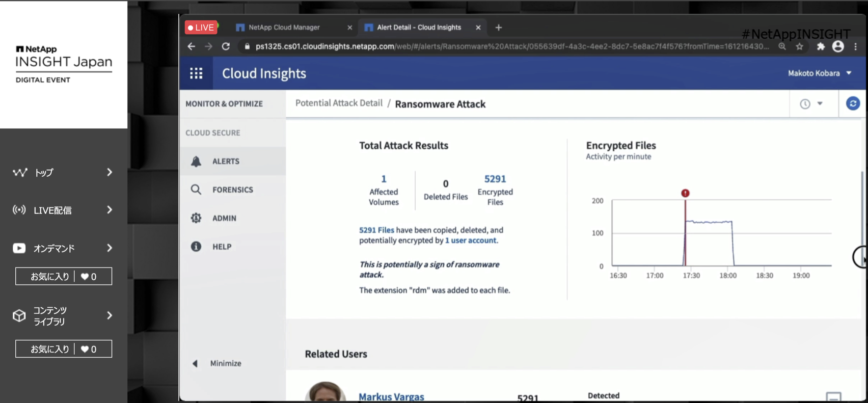Open Admin in the sidebar
The height and width of the screenshot is (403, 868).
pyautogui.click(x=233, y=218)
